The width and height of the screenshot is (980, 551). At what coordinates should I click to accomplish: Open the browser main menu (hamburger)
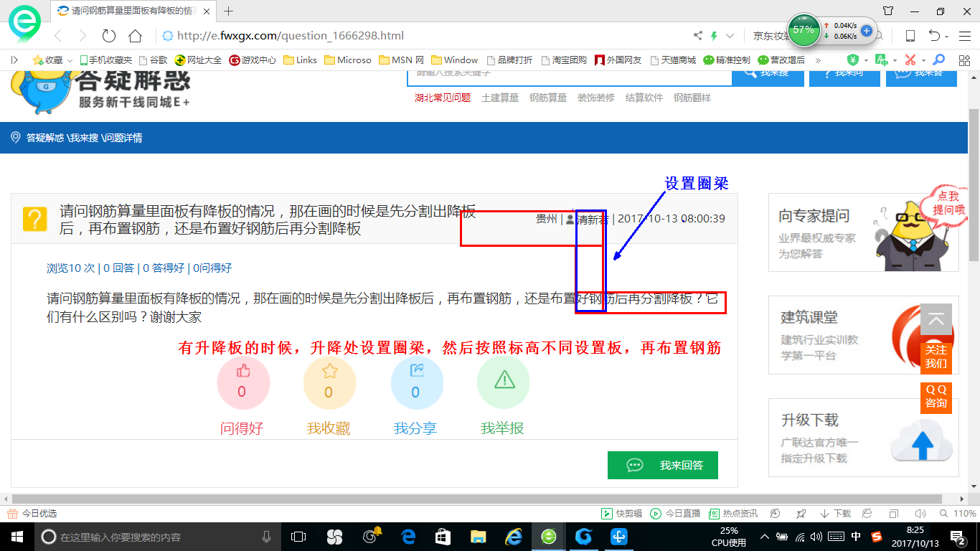pos(963,36)
